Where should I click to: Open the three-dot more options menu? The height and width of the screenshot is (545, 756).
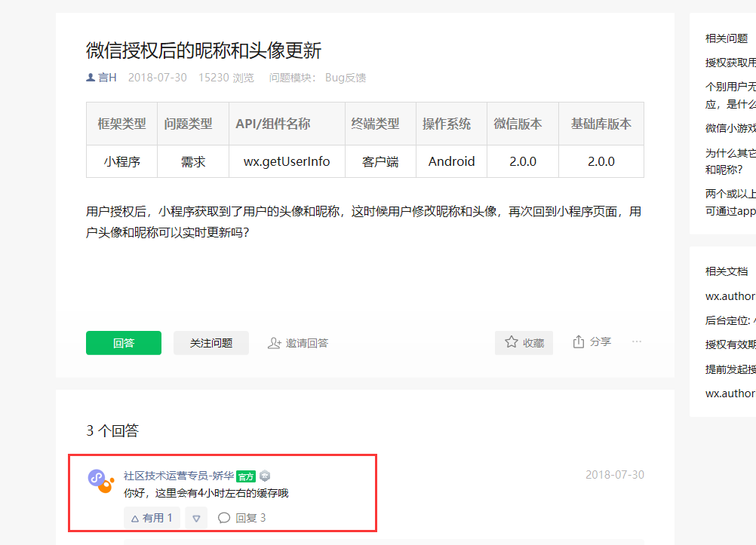[x=637, y=341]
